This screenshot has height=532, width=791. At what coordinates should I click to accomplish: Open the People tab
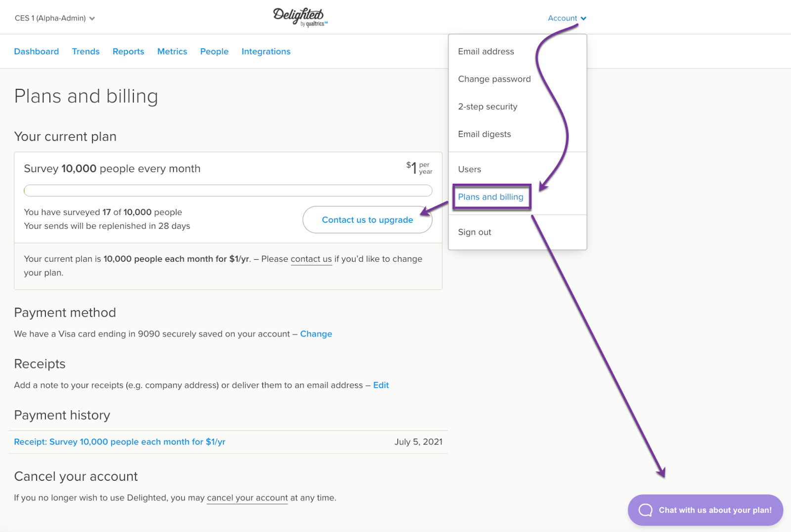tap(215, 51)
